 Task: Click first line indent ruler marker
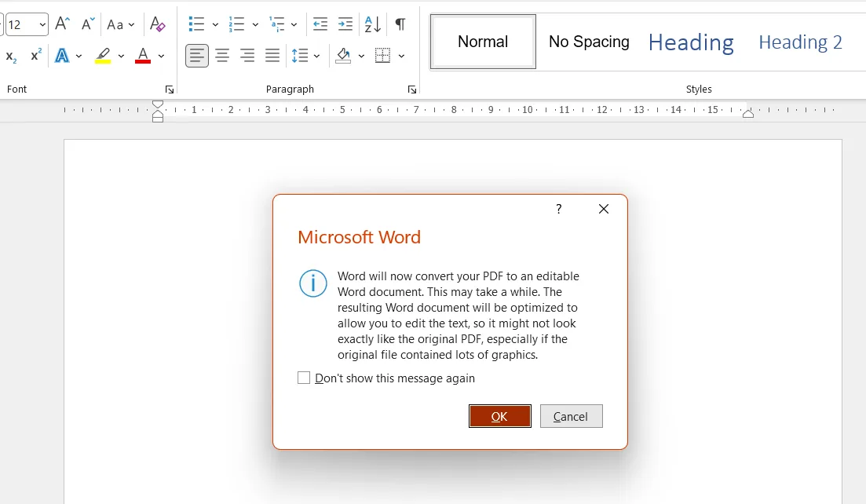[157, 105]
